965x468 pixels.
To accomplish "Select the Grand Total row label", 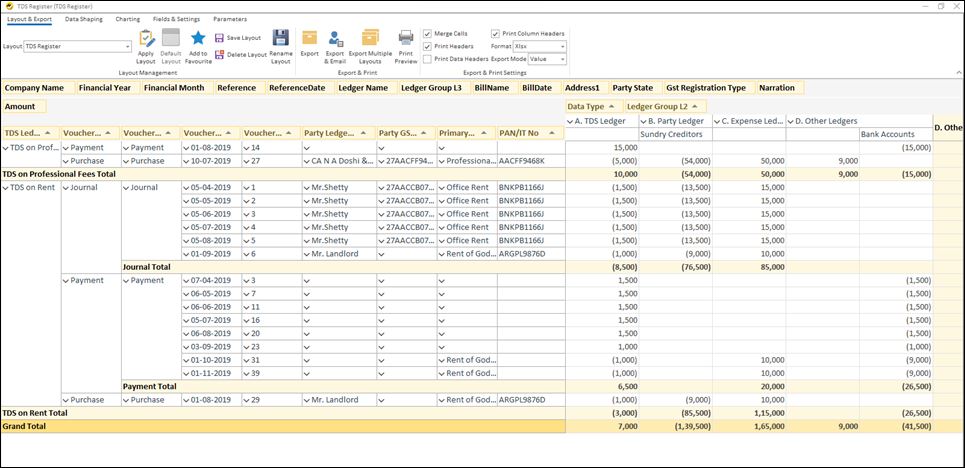I will coord(283,426).
